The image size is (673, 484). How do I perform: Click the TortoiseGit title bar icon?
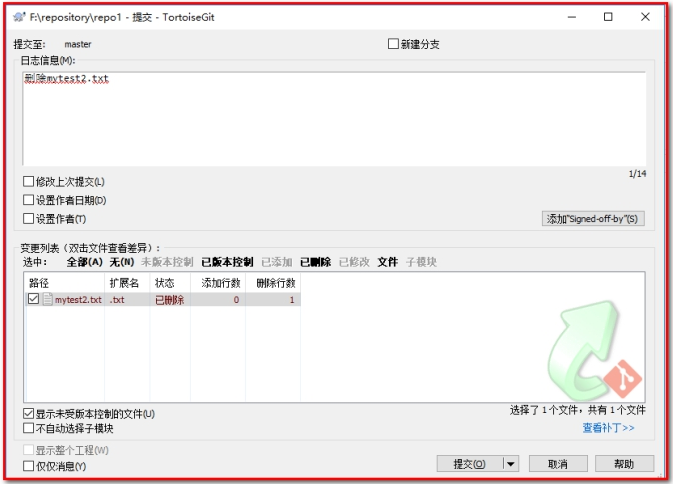[19, 17]
